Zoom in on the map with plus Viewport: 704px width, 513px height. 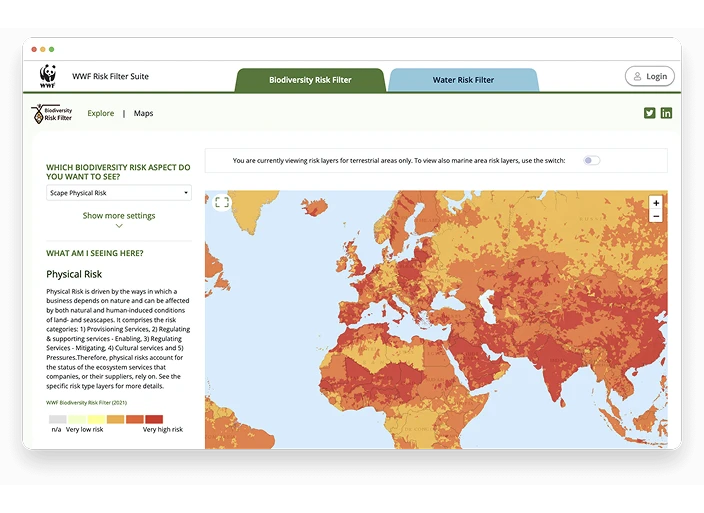656,203
